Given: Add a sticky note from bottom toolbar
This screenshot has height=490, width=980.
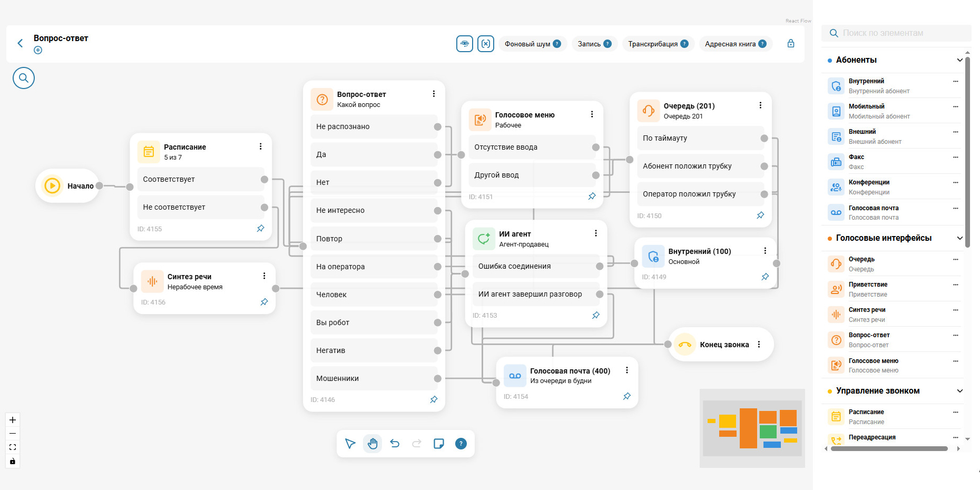Looking at the screenshot, I should 438,444.
